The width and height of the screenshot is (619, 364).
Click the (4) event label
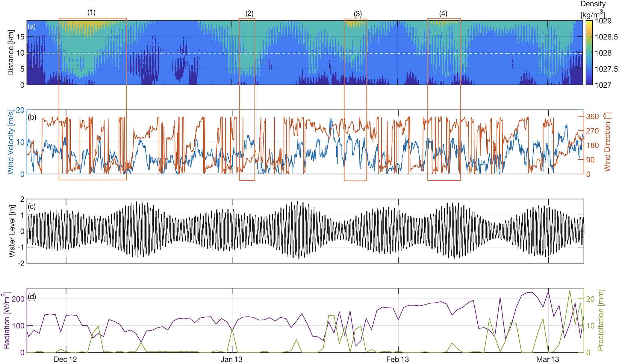tap(443, 13)
